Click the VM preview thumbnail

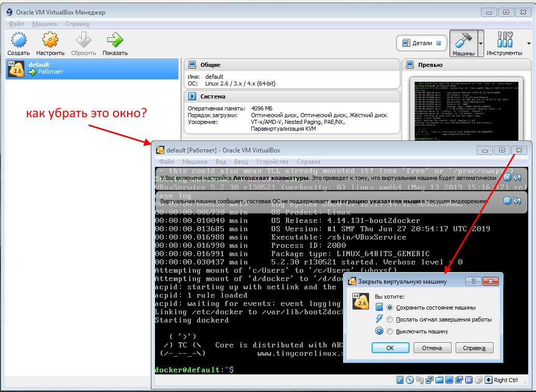466,111
